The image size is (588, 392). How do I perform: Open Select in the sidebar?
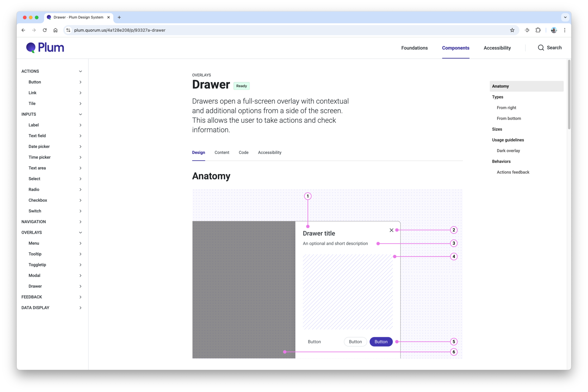click(x=34, y=179)
